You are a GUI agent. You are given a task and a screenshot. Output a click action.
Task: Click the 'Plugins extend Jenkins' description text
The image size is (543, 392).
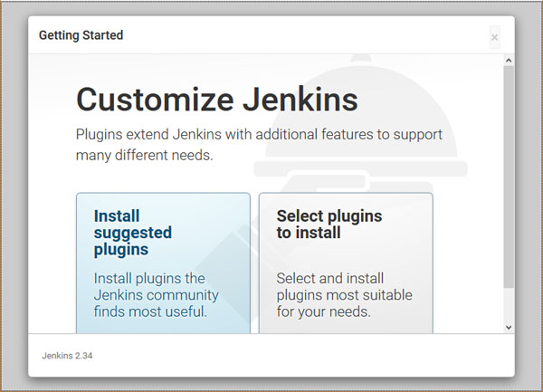259,145
